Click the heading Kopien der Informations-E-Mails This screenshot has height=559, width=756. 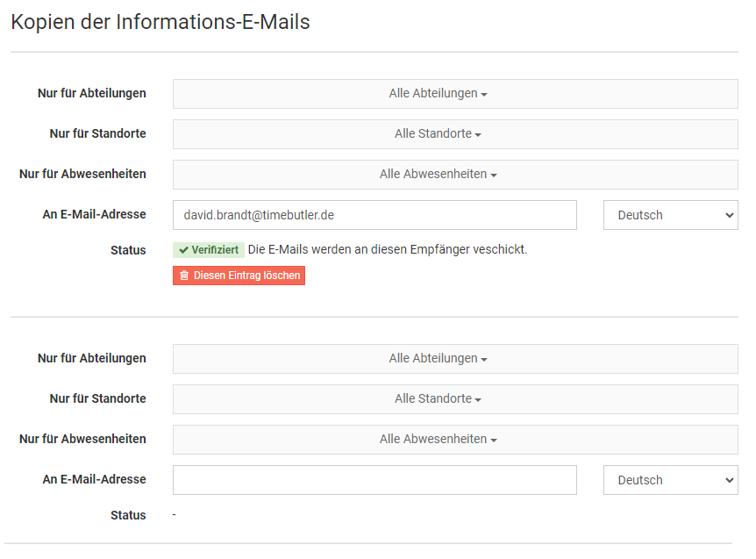tap(160, 23)
